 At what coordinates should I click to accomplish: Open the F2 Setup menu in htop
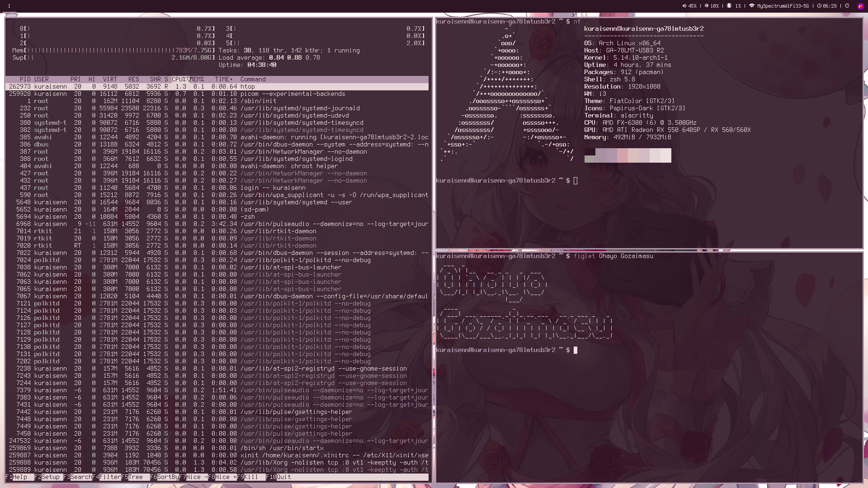point(50,477)
